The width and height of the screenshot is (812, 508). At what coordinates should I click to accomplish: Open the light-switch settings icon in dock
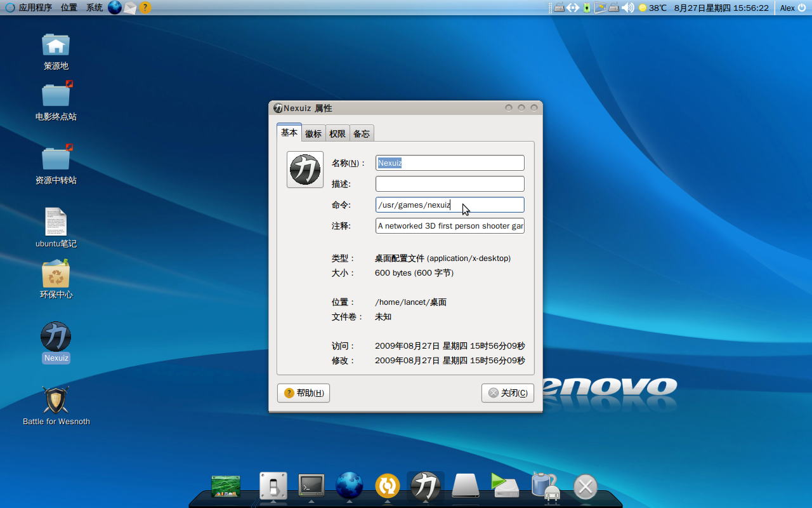(273, 486)
